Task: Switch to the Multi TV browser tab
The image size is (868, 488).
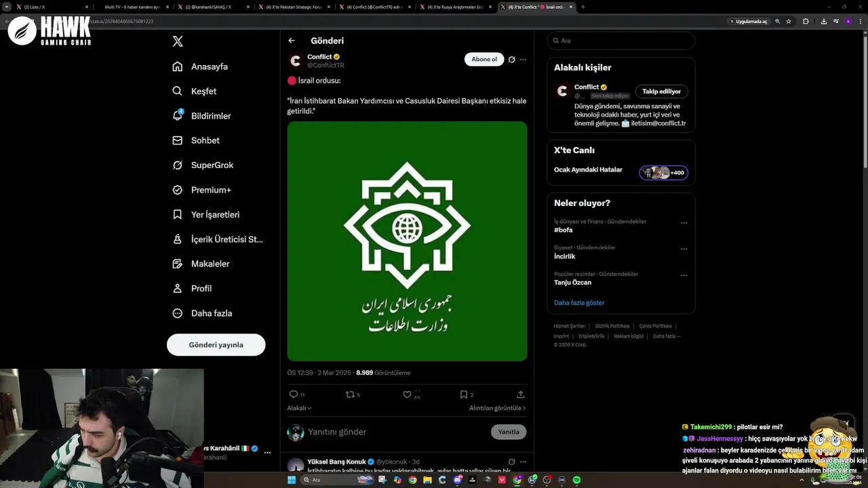Action: point(132,7)
